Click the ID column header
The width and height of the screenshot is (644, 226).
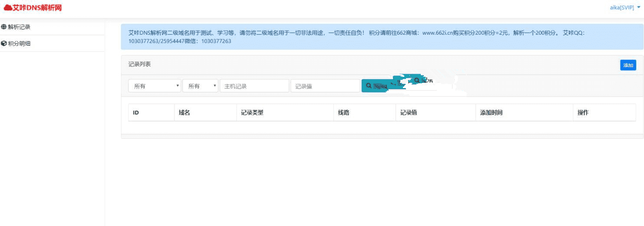(136, 113)
